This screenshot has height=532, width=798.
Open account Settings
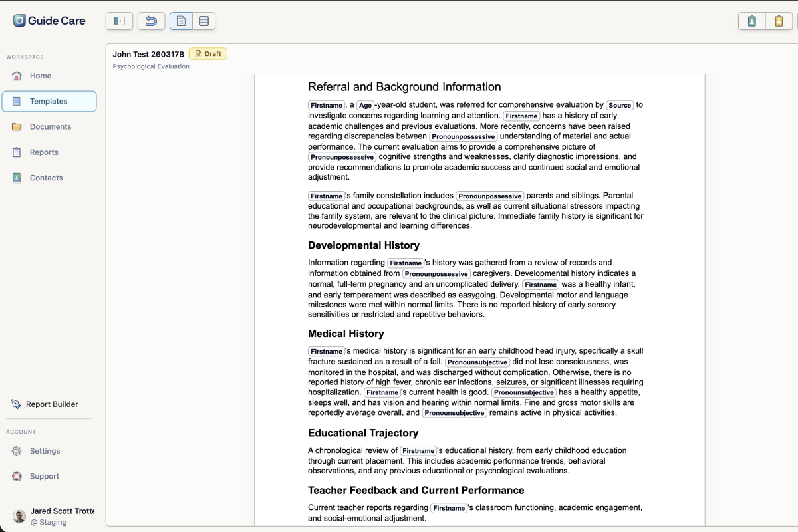49,451
